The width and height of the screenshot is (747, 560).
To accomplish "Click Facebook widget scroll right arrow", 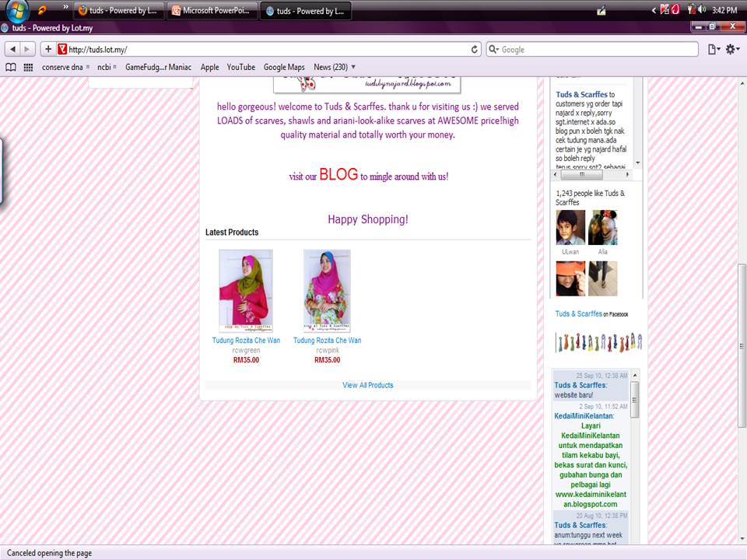I will pos(627,175).
